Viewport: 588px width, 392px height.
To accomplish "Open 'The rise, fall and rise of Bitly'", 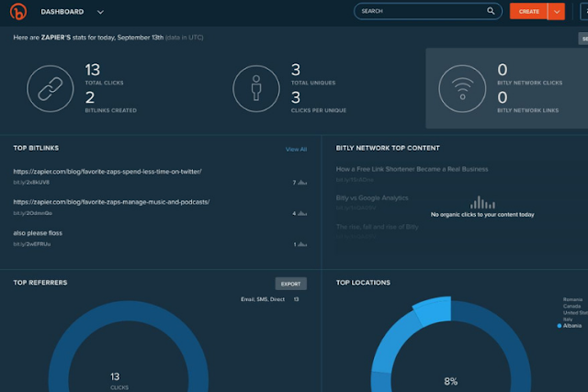I will [x=377, y=227].
